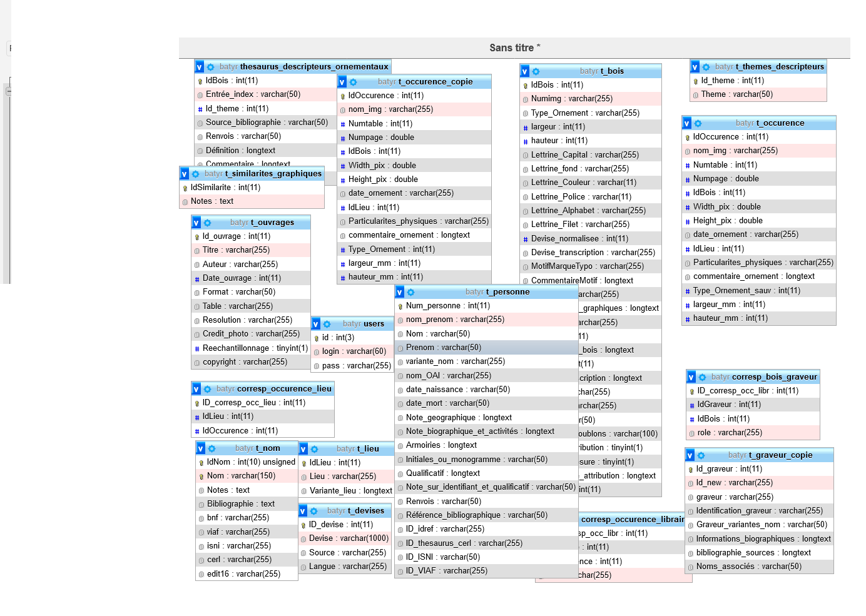Select 'Type_Ornement_sauv : int(11)' column

[x=759, y=291]
